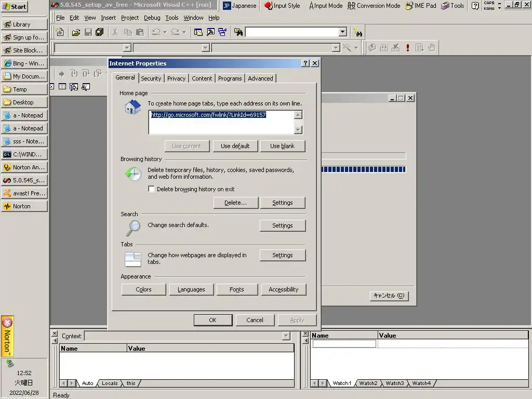Switch to the Advanced tab

click(x=261, y=78)
